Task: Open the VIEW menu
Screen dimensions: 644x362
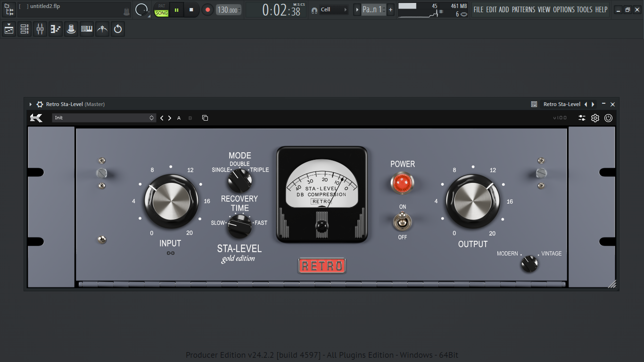Action: [544, 9]
